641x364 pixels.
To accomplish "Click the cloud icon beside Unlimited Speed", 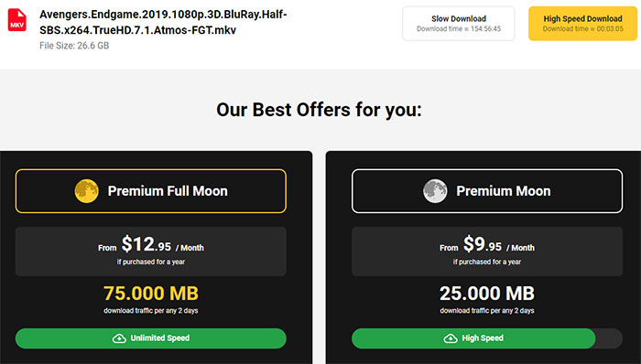I will [x=119, y=338].
